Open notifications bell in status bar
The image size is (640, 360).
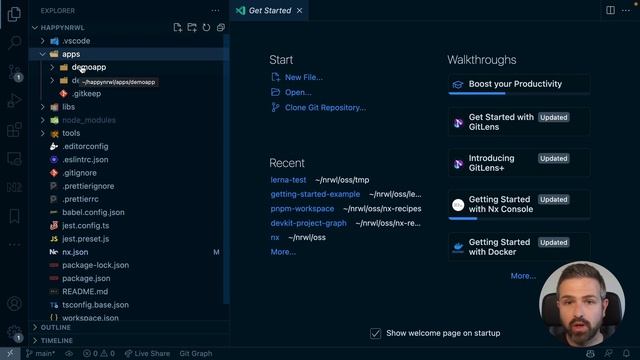pyautogui.click(x=626, y=353)
